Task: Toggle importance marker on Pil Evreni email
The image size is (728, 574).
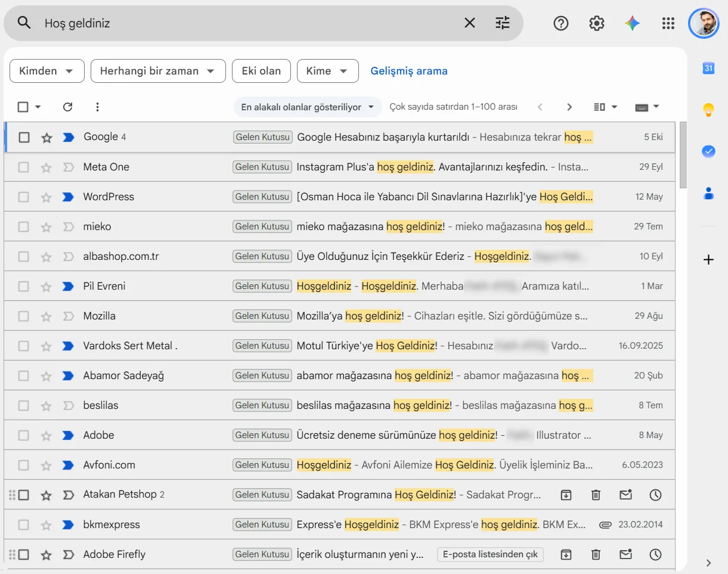Action: 68,287
